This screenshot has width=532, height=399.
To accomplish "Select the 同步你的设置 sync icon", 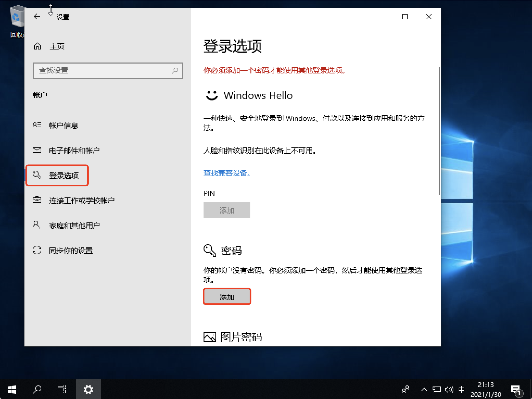I will (x=37, y=250).
